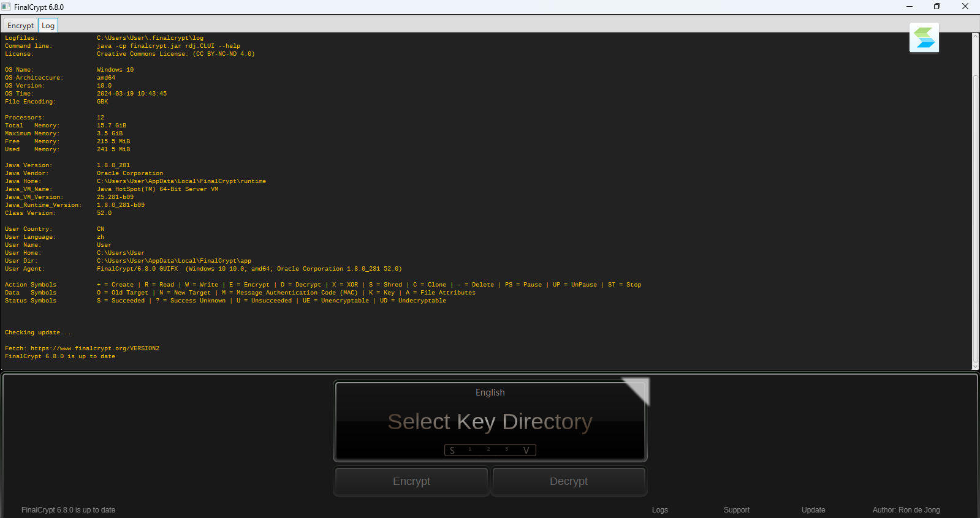Click the Data Symbols legend line
The height and width of the screenshot is (518, 980).
[x=240, y=293]
